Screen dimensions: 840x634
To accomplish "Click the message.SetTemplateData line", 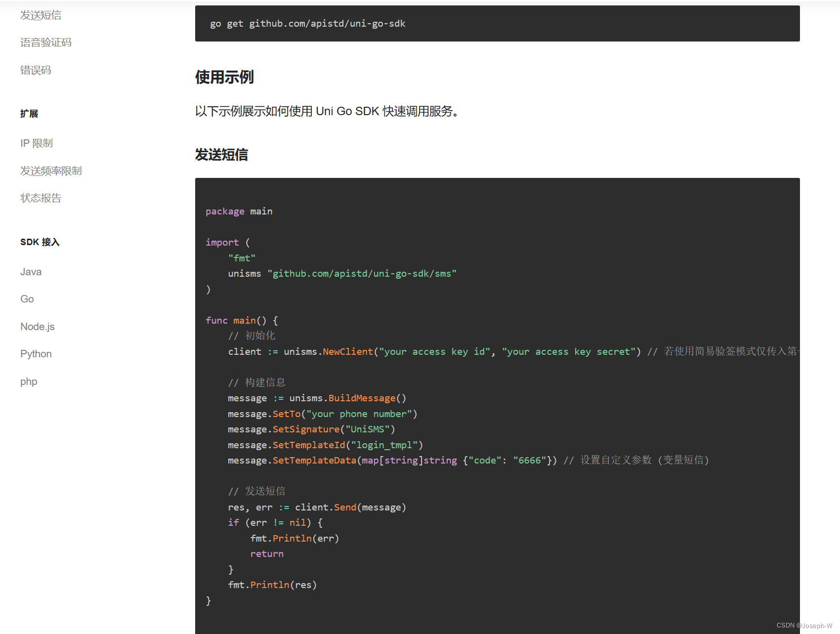I will click(469, 460).
